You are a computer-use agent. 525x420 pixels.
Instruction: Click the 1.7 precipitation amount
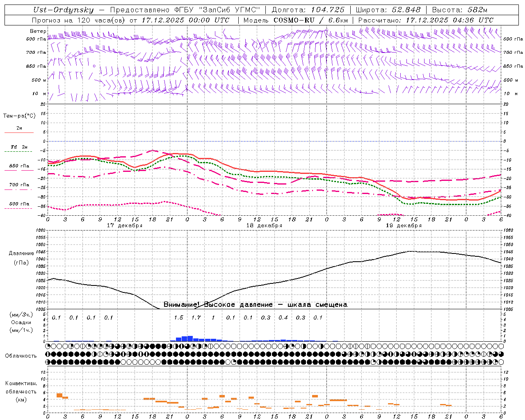click(196, 317)
